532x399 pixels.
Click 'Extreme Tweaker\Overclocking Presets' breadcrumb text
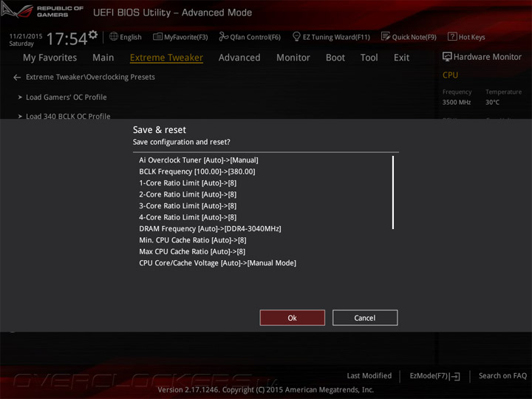point(90,78)
